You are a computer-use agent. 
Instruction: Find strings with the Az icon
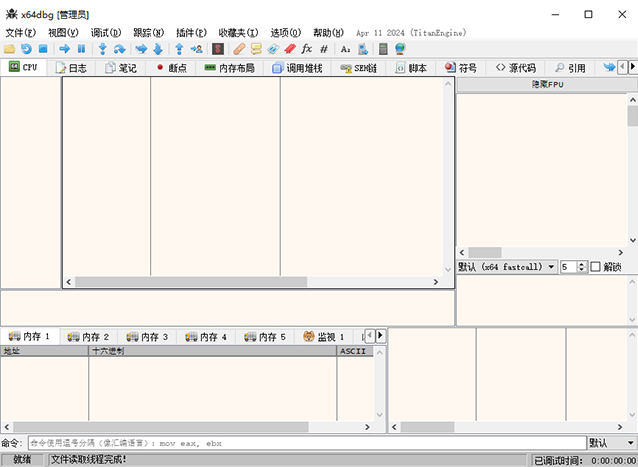click(x=345, y=49)
